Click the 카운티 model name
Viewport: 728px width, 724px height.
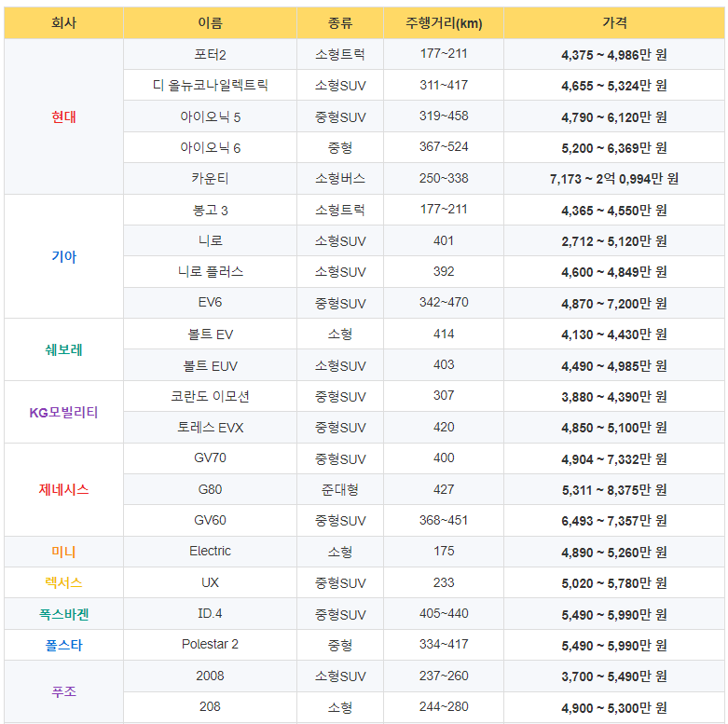(210, 179)
